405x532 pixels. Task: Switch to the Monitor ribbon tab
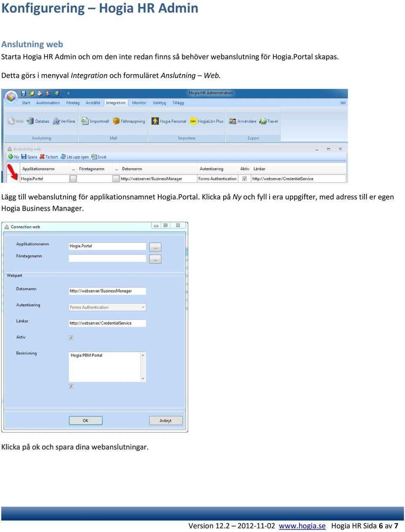tap(139, 103)
